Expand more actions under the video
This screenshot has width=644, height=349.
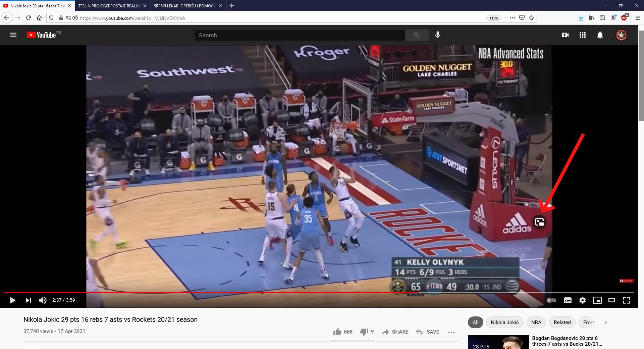click(x=451, y=332)
